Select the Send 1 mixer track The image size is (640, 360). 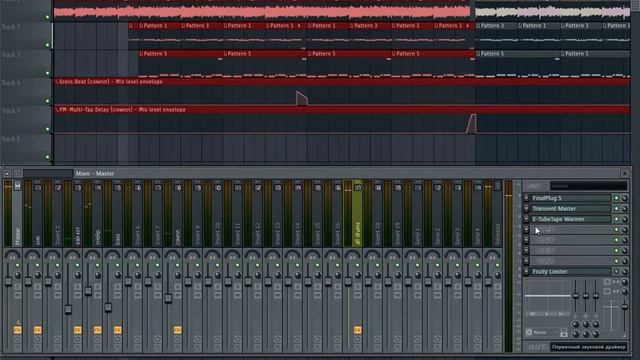click(x=417, y=214)
